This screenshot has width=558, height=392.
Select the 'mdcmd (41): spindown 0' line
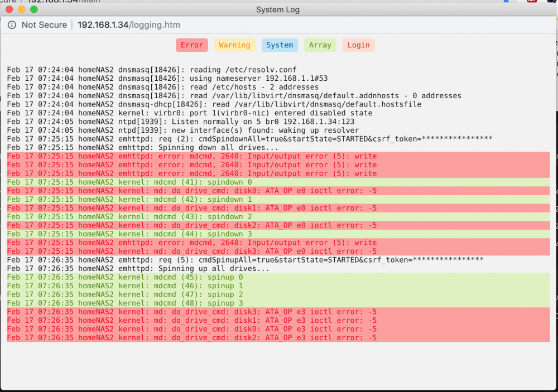pyautogui.click(x=278, y=182)
